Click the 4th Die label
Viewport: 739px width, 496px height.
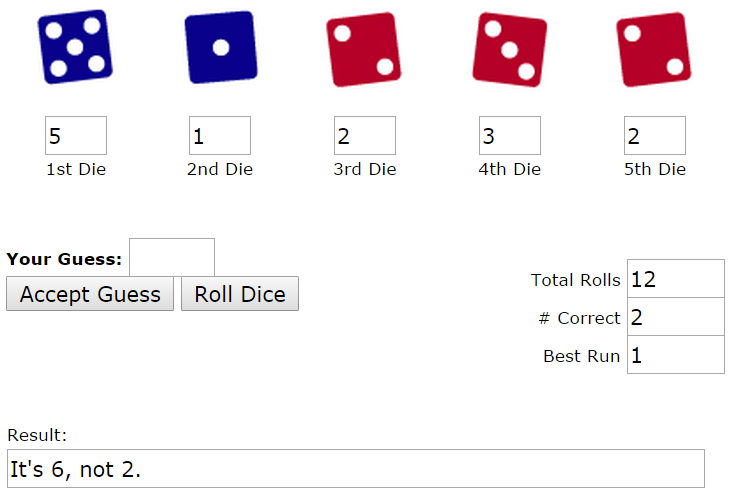coord(509,169)
